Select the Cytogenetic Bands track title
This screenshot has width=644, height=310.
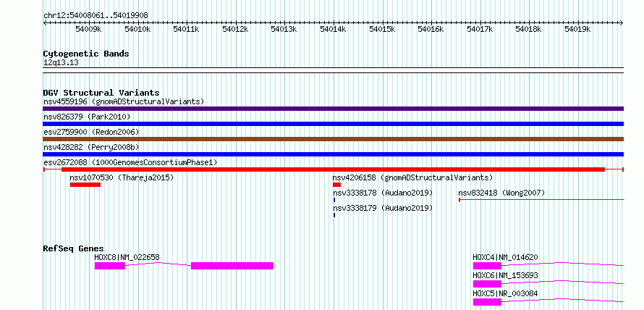(x=86, y=54)
